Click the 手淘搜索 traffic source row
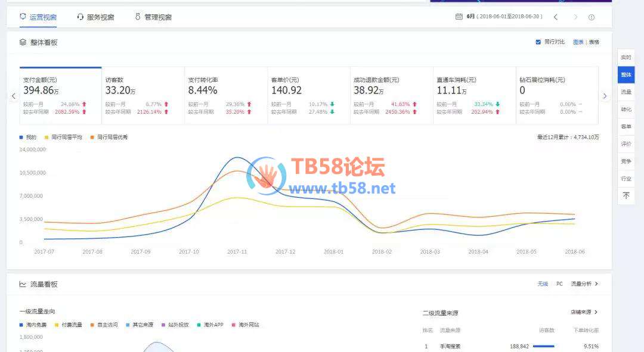This screenshot has width=644, height=352. click(x=510, y=346)
